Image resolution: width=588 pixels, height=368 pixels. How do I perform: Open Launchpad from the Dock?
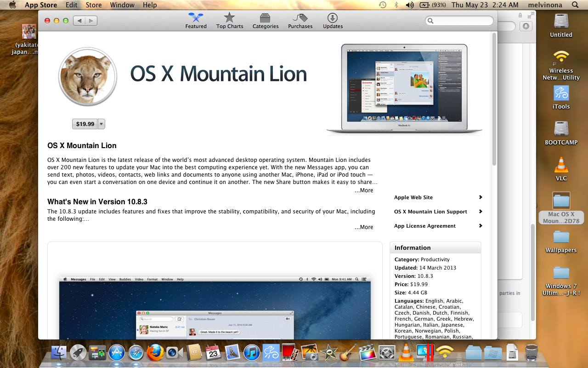79,353
